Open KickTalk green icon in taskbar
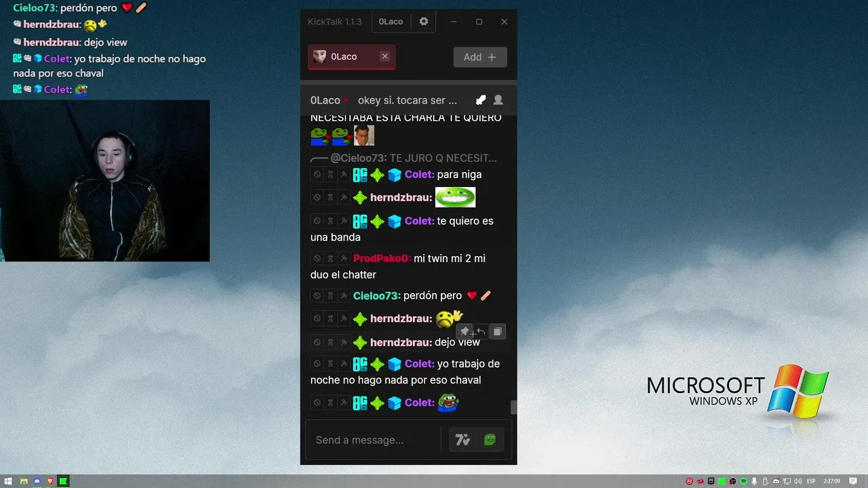Image resolution: width=868 pixels, height=488 pixels. click(x=63, y=481)
